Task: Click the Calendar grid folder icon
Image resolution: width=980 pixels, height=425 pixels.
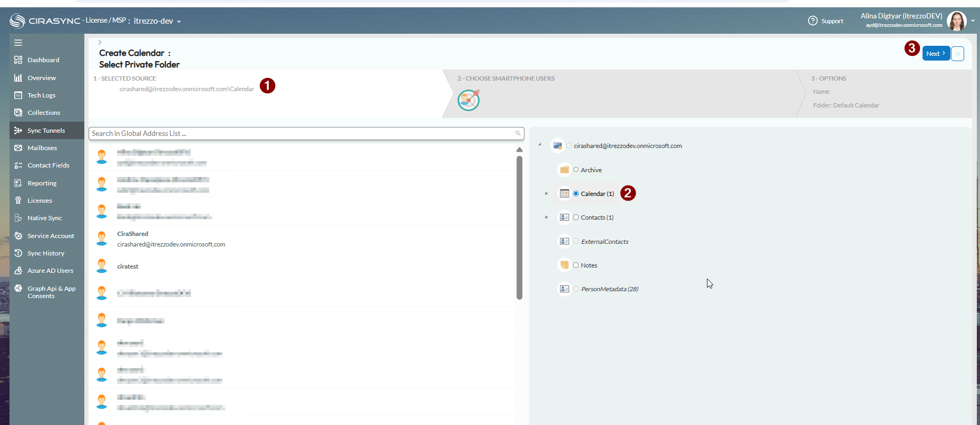Action: 564,193
